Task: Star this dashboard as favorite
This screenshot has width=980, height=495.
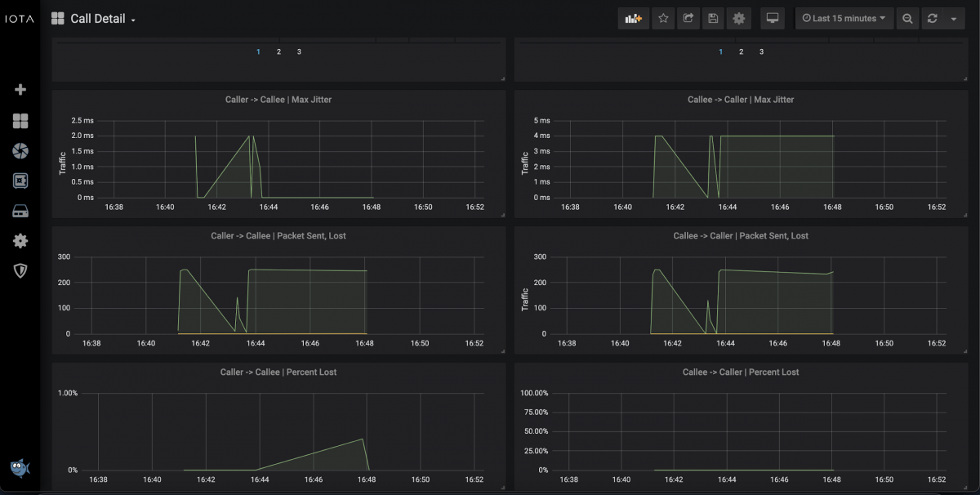Action: point(664,18)
